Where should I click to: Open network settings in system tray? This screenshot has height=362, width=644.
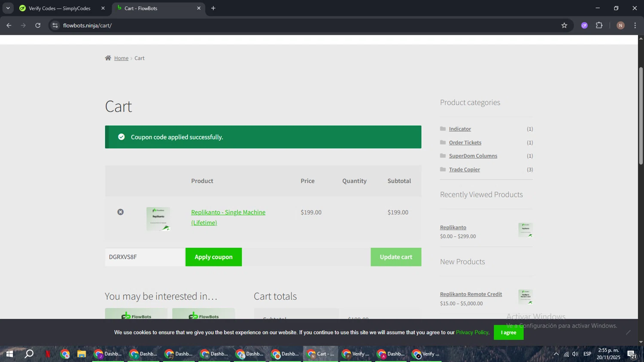pyautogui.click(x=566, y=354)
